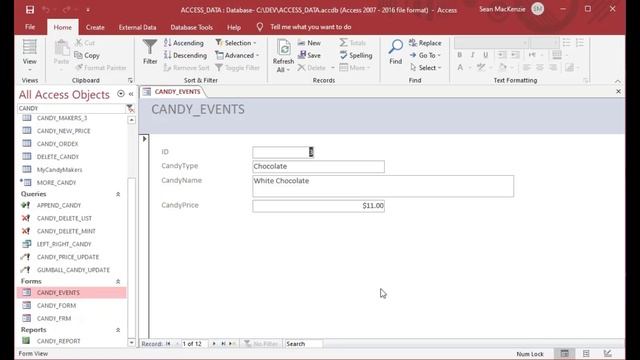
Task: Clear the navigation pane search filter
Action: coord(130,108)
